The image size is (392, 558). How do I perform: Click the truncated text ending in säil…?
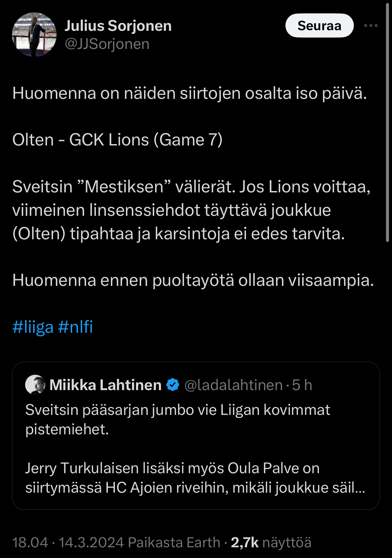[195, 488]
